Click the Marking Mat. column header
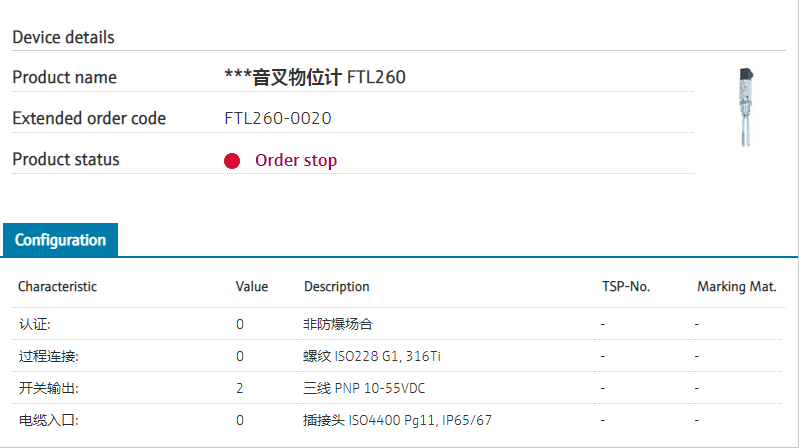This screenshot has width=799, height=448. pyautogui.click(x=737, y=287)
